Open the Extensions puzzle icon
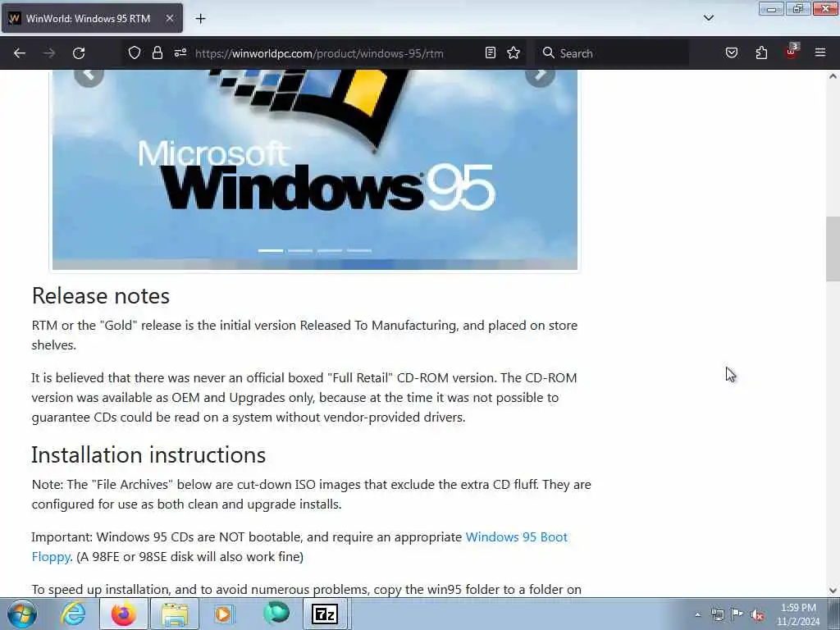 (x=761, y=52)
